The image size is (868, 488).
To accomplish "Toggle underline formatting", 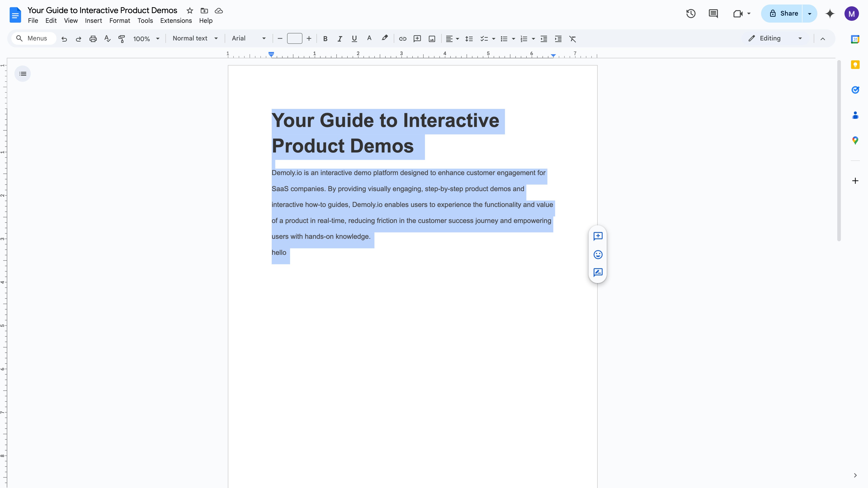I will tap(354, 39).
